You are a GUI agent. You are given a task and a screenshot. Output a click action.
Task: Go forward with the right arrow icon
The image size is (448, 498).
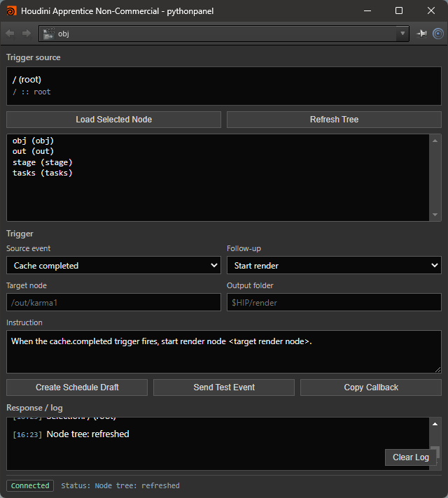[x=27, y=34]
